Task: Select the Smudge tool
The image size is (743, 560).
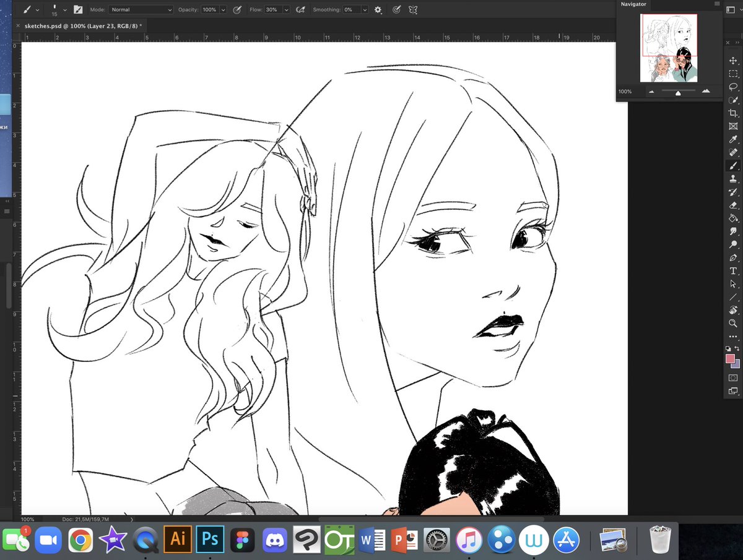Action: click(x=733, y=231)
